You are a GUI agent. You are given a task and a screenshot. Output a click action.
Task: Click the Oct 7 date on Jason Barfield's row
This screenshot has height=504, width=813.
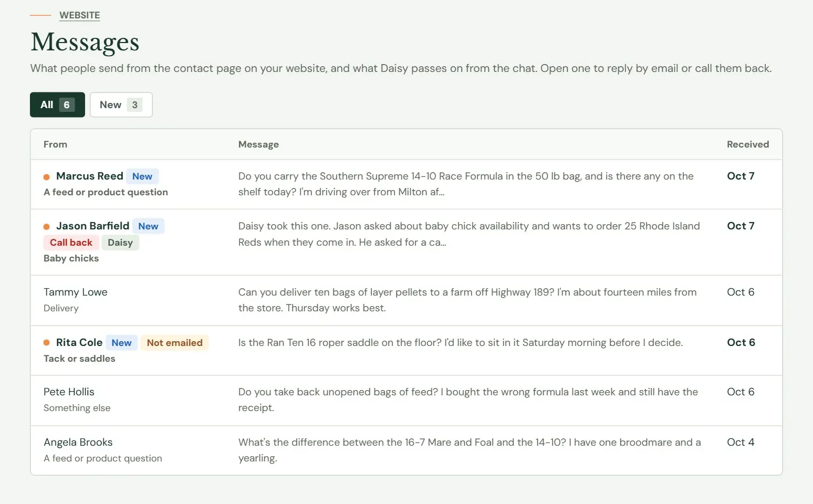point(741,226)
